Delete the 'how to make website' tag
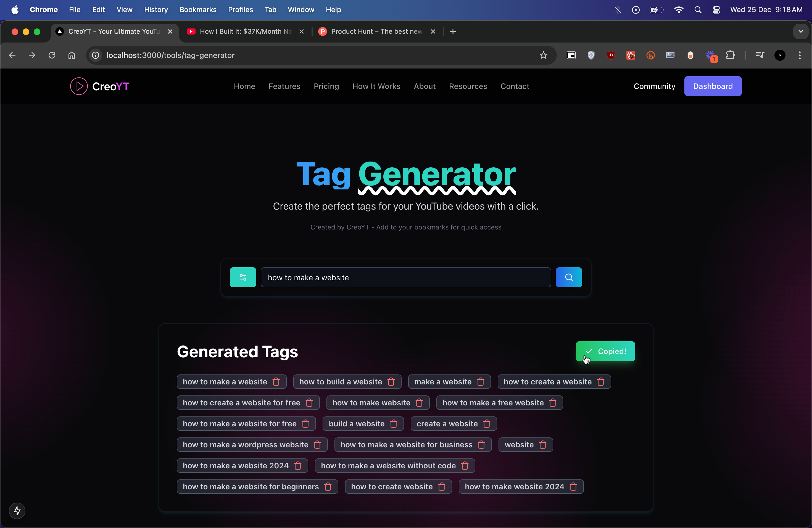The width and height of the screenshot is (812, 528). point(419,403)
